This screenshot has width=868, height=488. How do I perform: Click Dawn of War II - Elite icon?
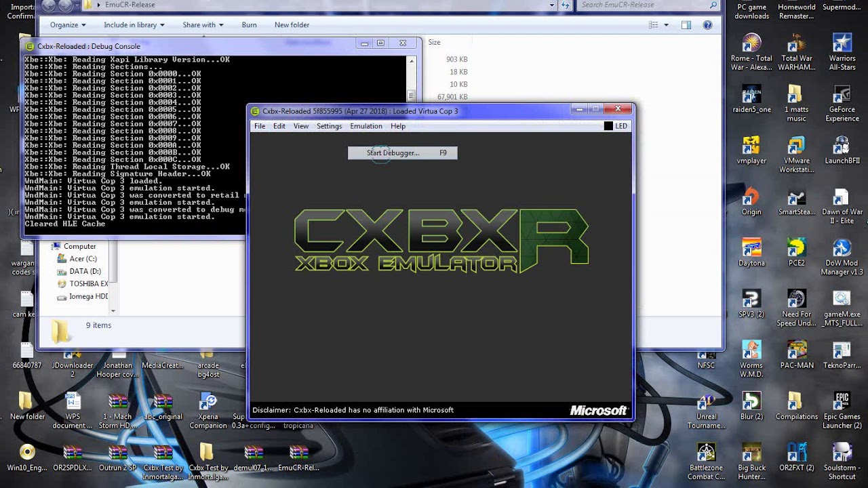842,206
